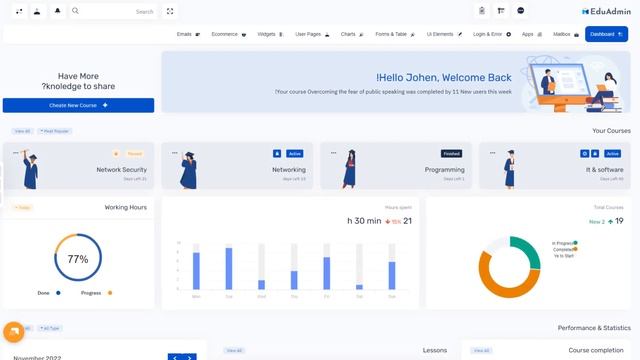Open the It & software course title
This screenshot has height=360, width=640.
coord(604,169)
